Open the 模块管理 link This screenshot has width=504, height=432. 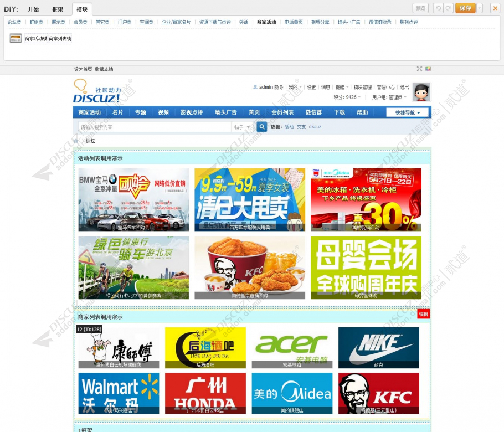pos(363,87)
